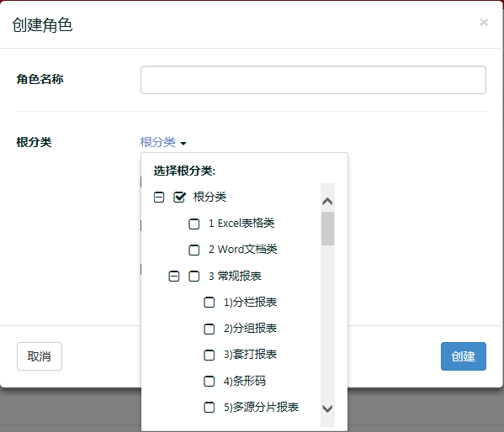
Task: Close the 创建角色 dialog with X icon
Action: click(484, 23)
